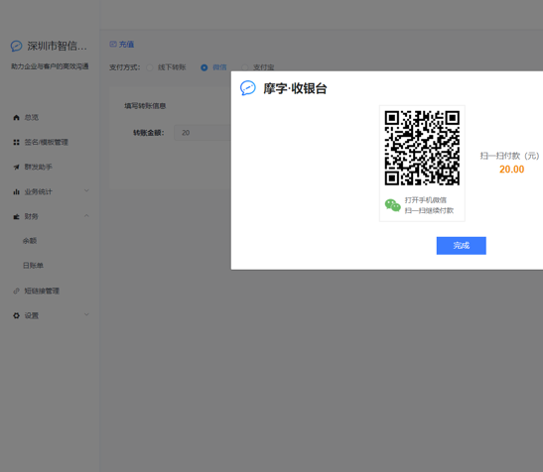
Task: Click the bar chart 业务统计 icon
Action: pos(16,192)
